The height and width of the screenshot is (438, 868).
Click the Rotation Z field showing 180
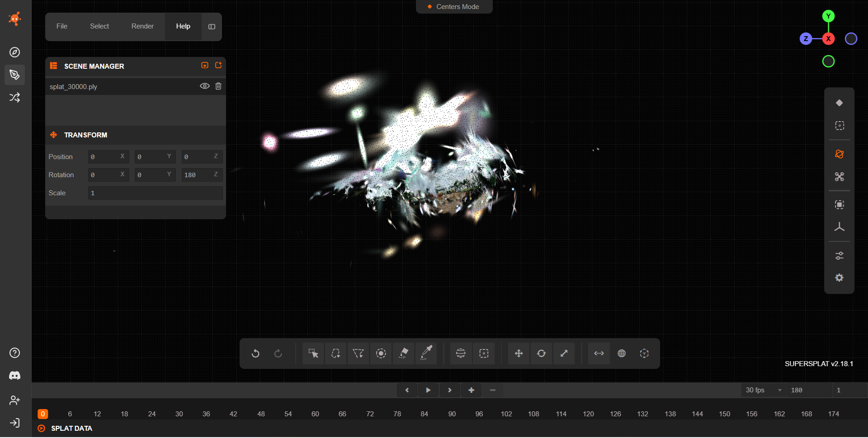coord(202,175)
